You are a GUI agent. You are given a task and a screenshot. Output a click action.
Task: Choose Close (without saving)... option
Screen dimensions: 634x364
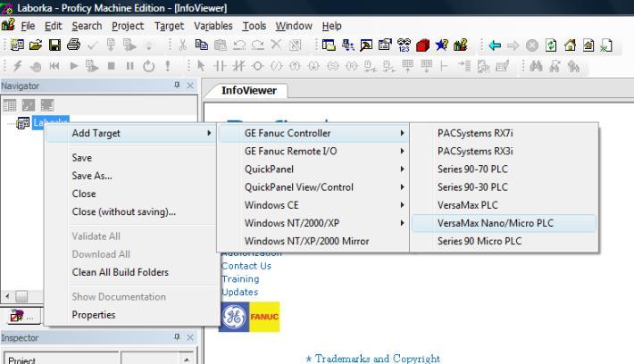coord(130,211)
